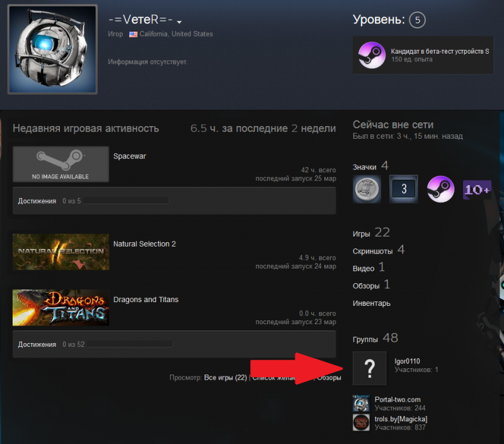
Task: Open the Инвентарь inventory link
Action: pos(372,303)
